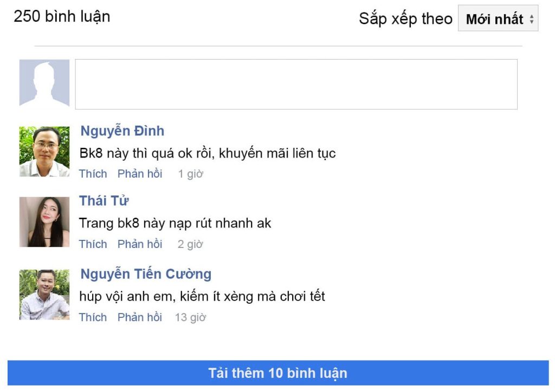555x392 pixels.
Task: Reply to Nguyễn Tiến Cường via Phản hồi
Action: tap(140, 317)
